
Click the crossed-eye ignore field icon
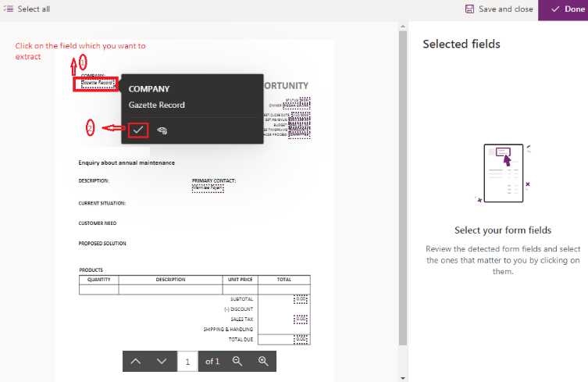pyautogui.click(x=162, y=130)
